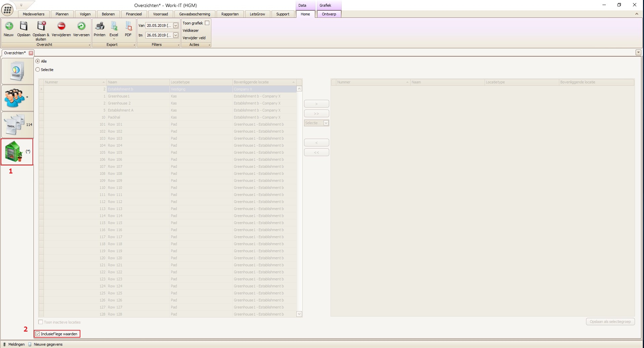Viewport: 644px width, 348px height.
Task: Click the Opslaan save icon
Action: click(x=23, y=26)
